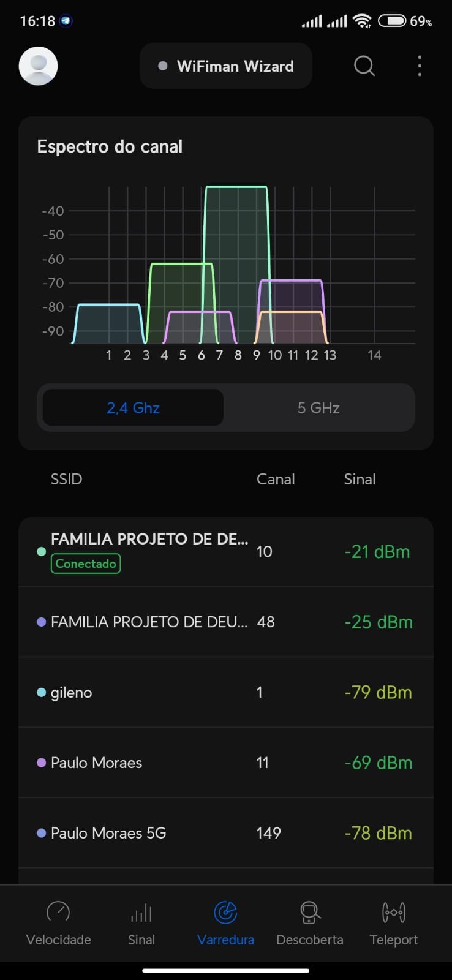
Task: Tap the search magnifier icon
Action: coord(364,66)
